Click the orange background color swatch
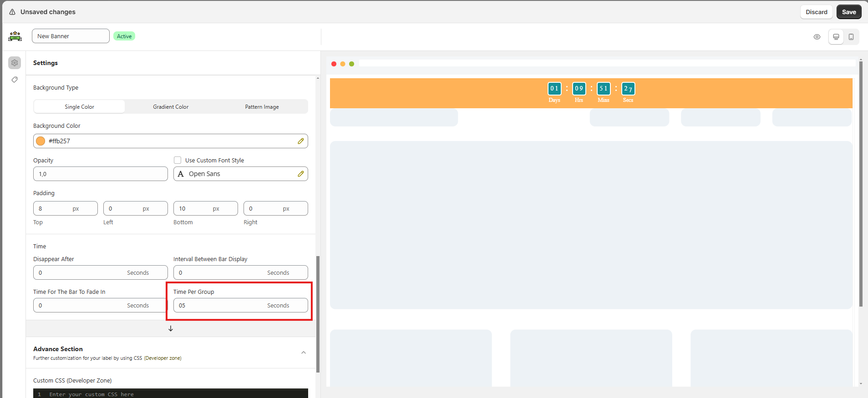The height and width of the screenshot is (398, 868). point(41,141)
